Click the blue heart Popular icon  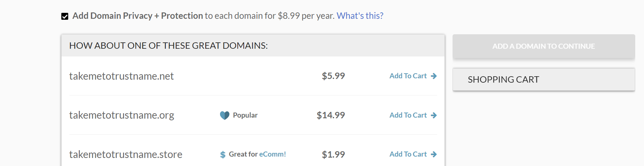tap(225, 115)
